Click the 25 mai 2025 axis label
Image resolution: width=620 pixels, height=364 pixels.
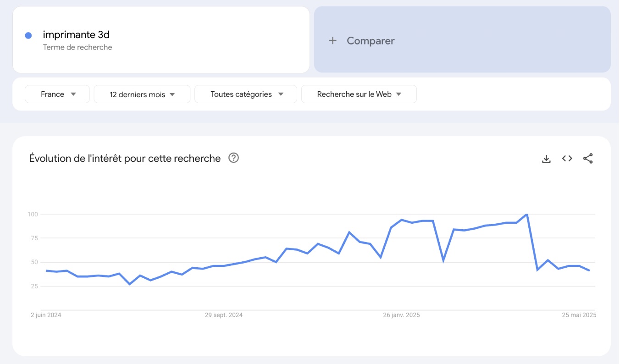(579, 315)
